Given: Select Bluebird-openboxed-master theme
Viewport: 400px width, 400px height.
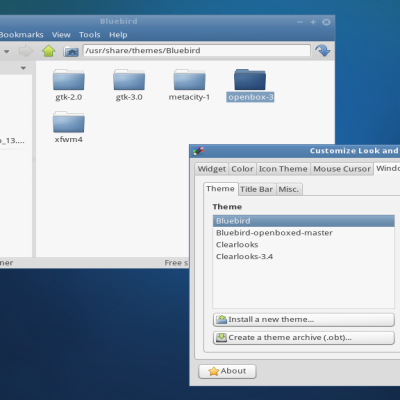Looking at the screenshot, I should (304, 233).
